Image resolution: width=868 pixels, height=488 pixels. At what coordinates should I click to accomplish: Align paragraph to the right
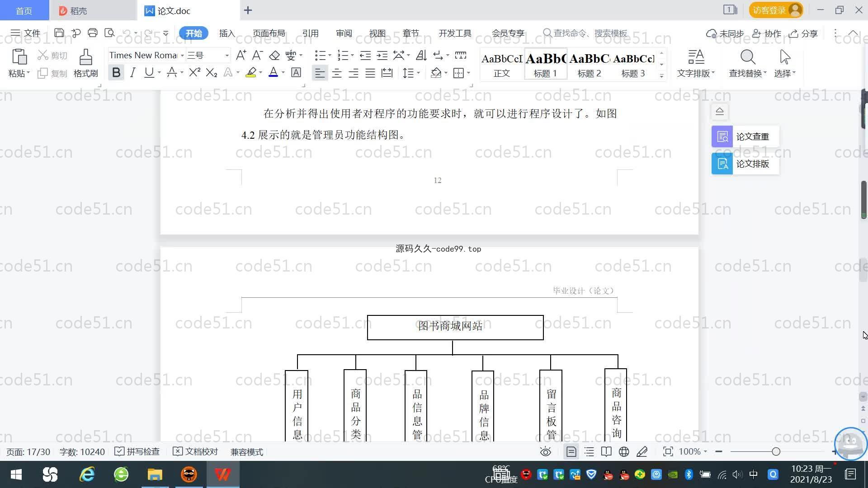tap(354, 73)
